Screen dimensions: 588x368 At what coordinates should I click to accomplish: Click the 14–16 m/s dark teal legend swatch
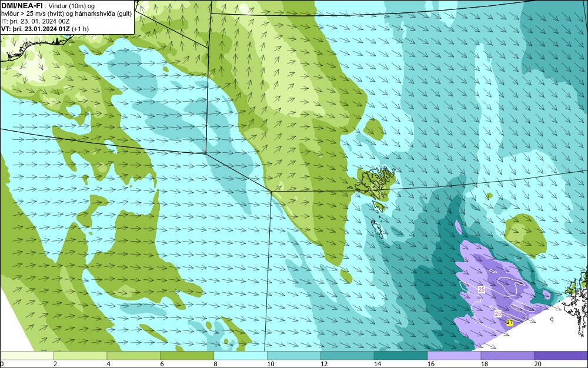401,355
